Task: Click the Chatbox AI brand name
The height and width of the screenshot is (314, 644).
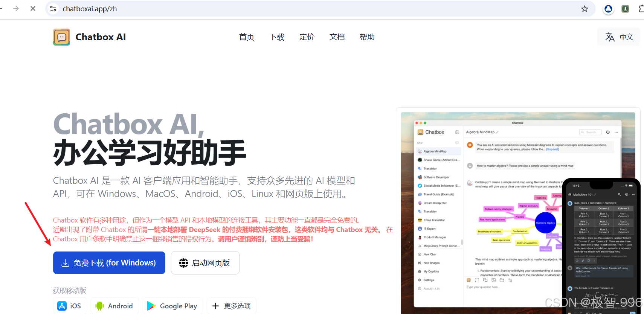Action: click(101, 37)
